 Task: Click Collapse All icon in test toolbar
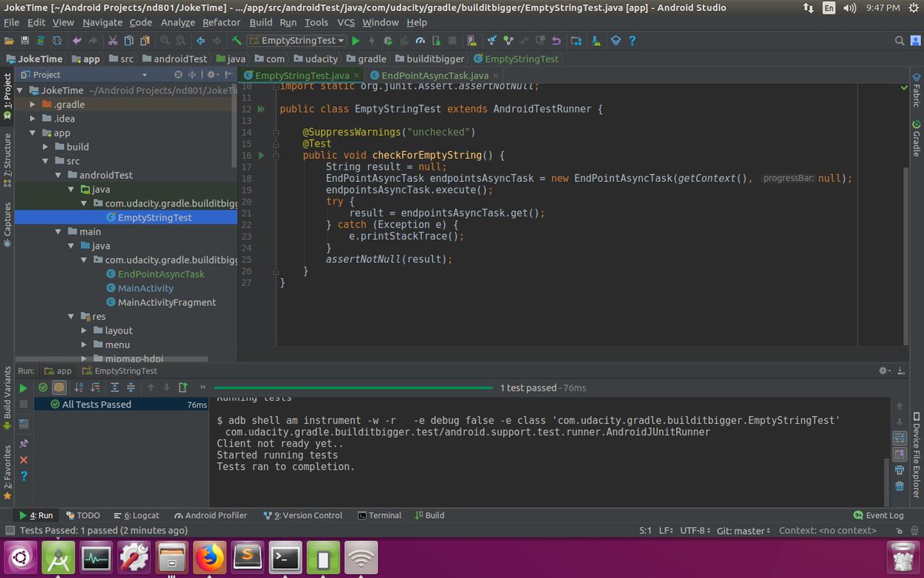click(131, 388)
